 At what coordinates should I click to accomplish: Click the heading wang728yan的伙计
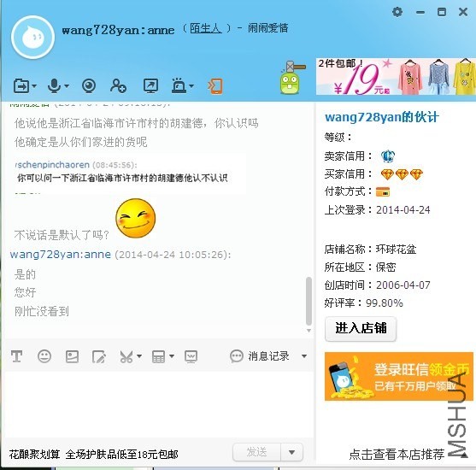pos(382,117)
